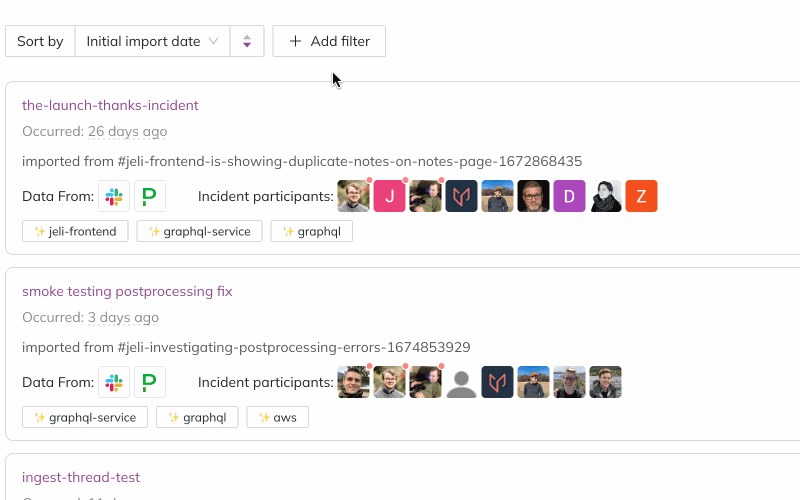
Task: Click PagerDuty icon in the-launch-thanks-incident card
Action: click(149, 196)
